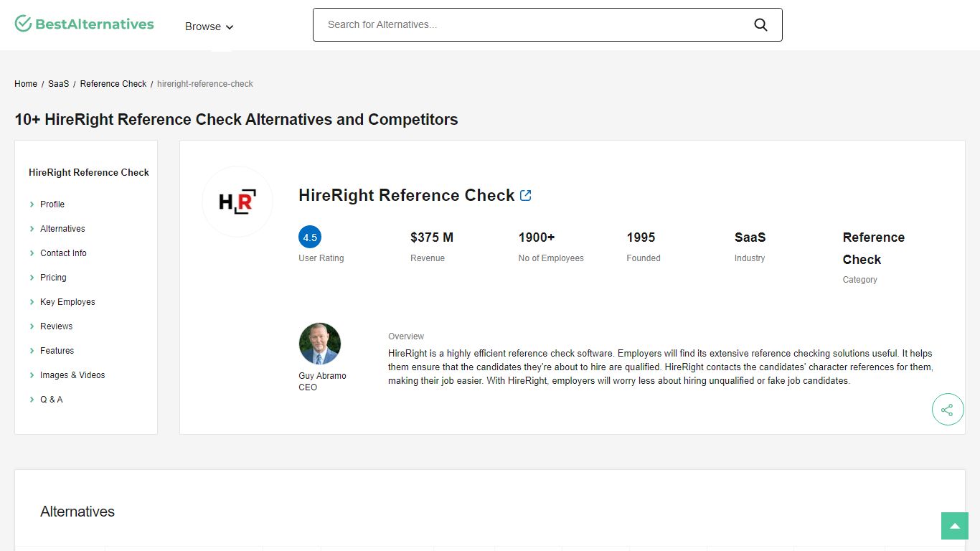Open the external link icon beside HireRight title

526,195
